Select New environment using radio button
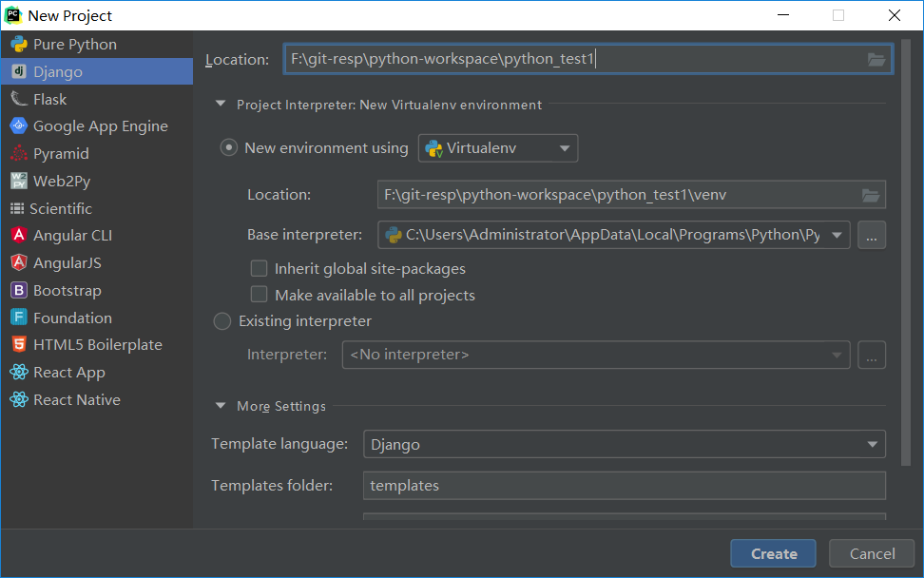The height and width of the screenshot is (578, 924). click(229, 147)
